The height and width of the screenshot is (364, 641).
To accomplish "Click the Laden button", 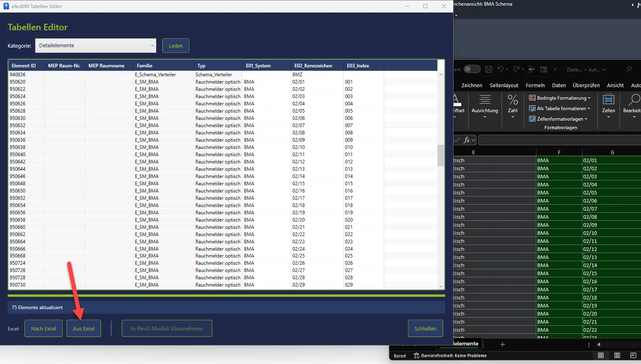I will pyautogui.click(x=176, y=46).
